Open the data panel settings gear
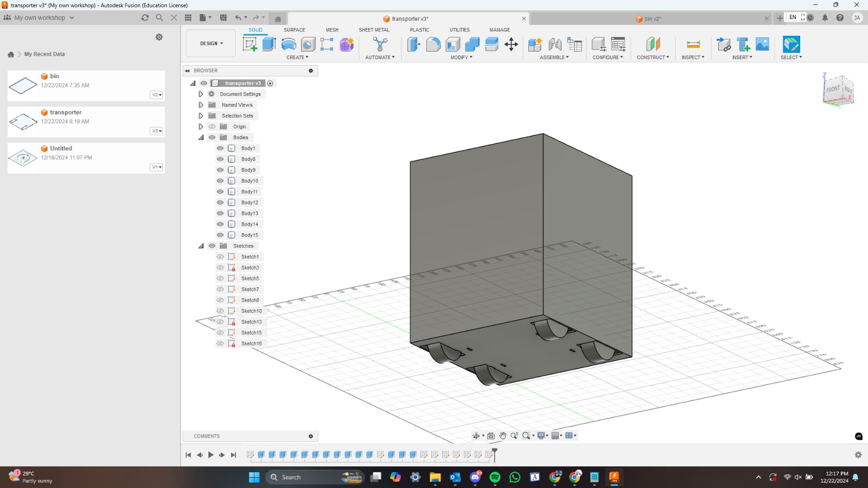 coord(159,37)
